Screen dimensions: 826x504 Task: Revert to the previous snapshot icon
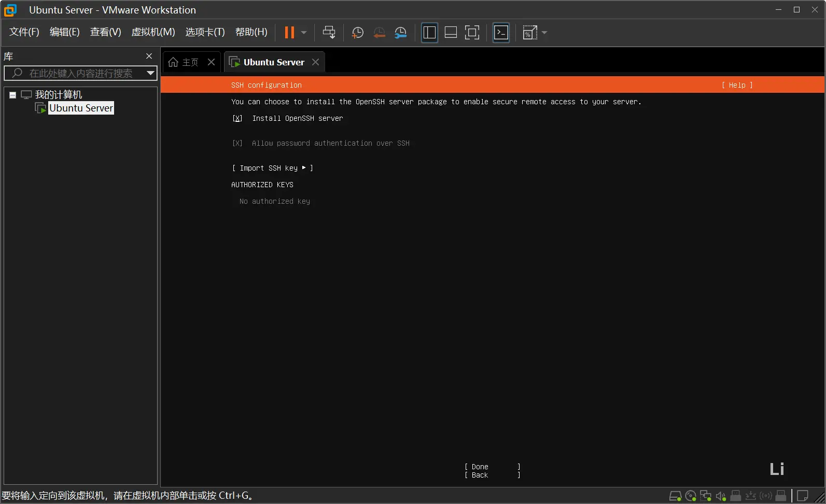pyautogui.click(x=379, y=33)
